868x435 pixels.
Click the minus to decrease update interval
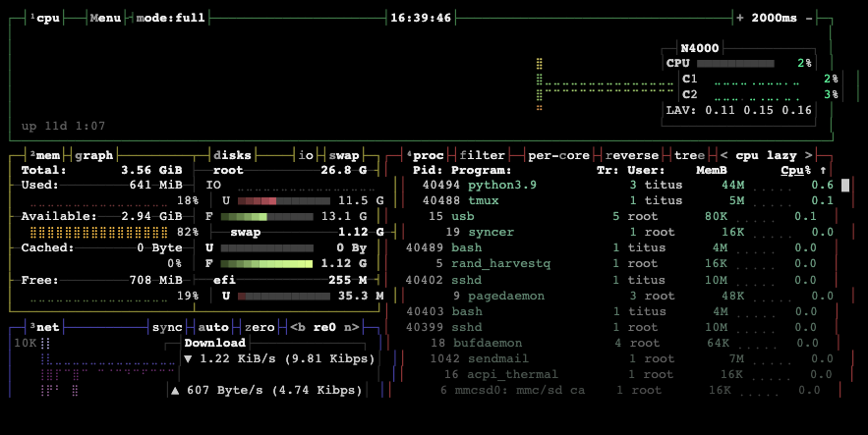point(809,18)
